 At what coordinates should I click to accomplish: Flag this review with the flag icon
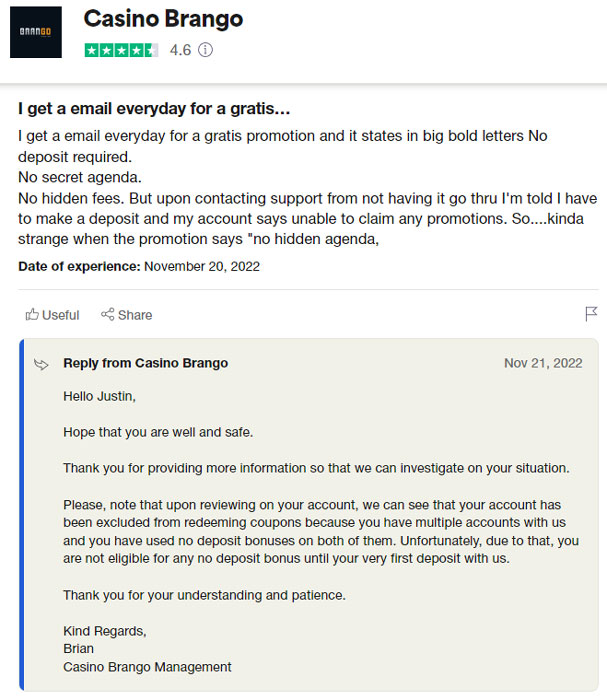(x=591, y=314)
